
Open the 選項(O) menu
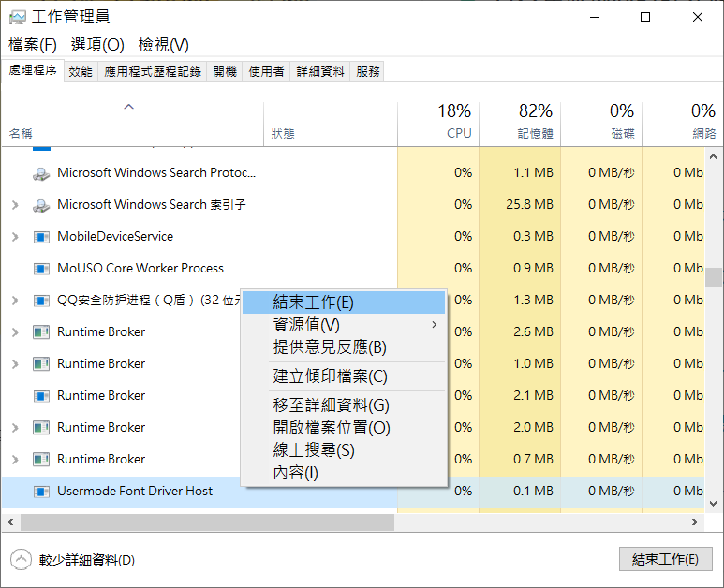click(x=97, y=45)
